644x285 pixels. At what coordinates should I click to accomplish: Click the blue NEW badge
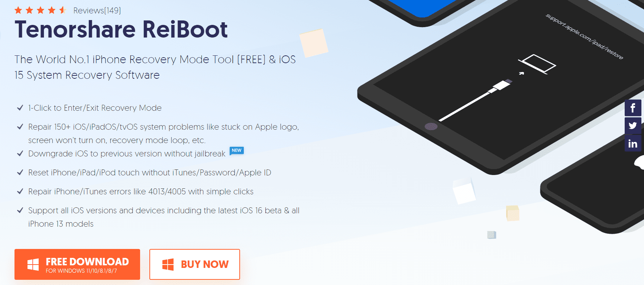(x=237, y=150)
